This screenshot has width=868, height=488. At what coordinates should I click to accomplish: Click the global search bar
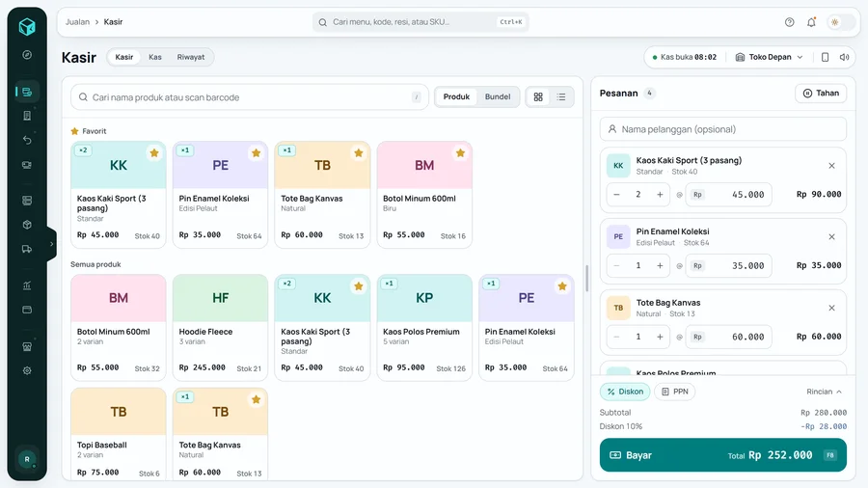(420, 22)
